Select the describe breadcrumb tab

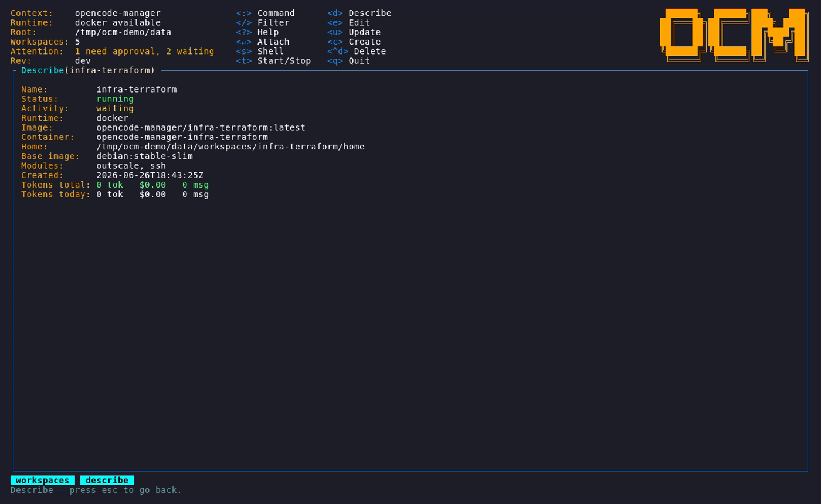tap(107, 481)
